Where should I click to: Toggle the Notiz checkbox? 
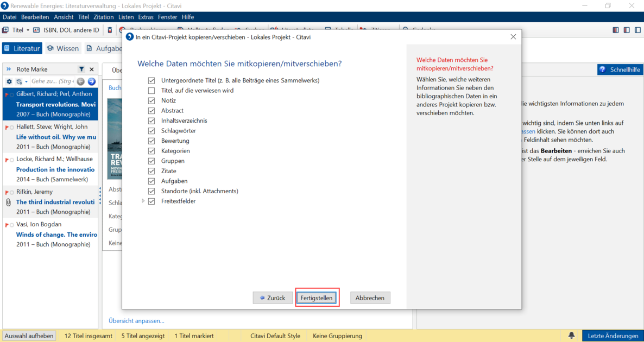pos(151,100)
